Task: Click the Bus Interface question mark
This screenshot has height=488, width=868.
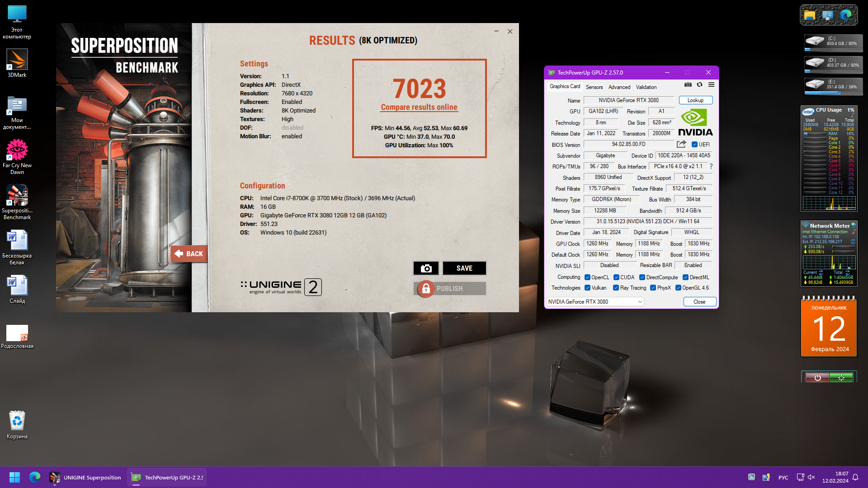Action: (711, 166)
